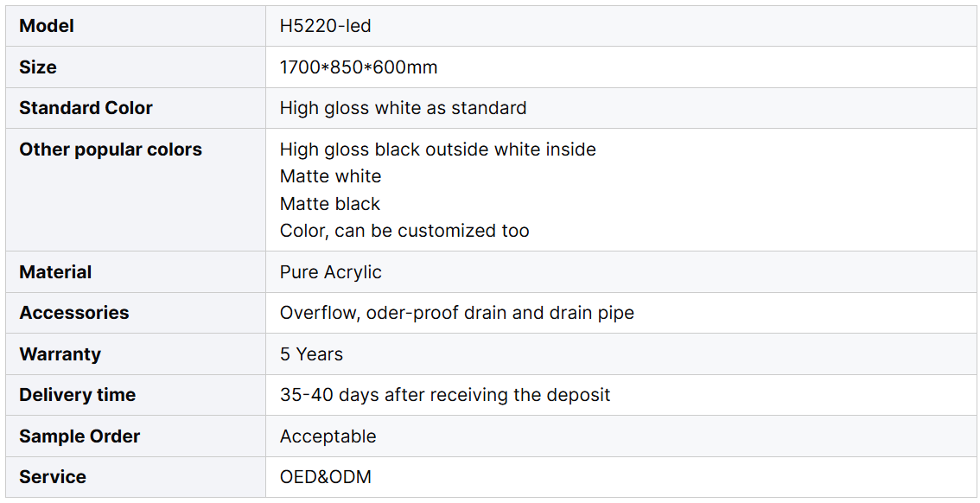Click the Material row label

tap(55, 272)
